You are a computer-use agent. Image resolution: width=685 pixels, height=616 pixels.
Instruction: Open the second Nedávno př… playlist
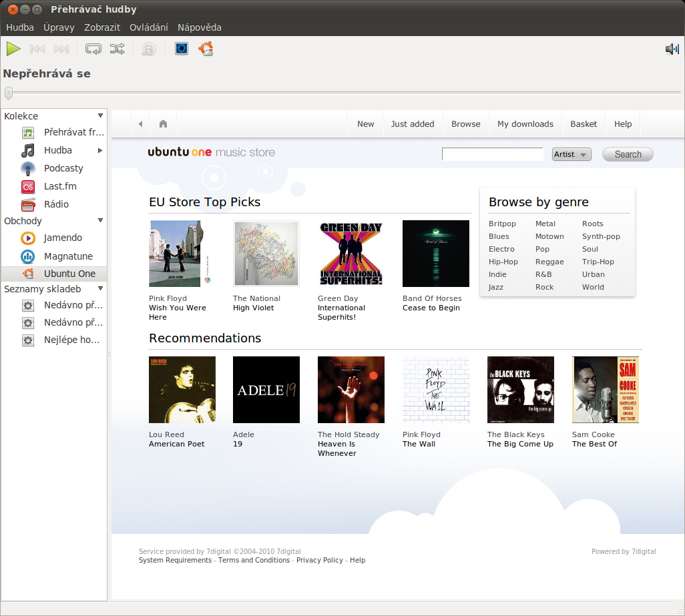click(54, 322)
